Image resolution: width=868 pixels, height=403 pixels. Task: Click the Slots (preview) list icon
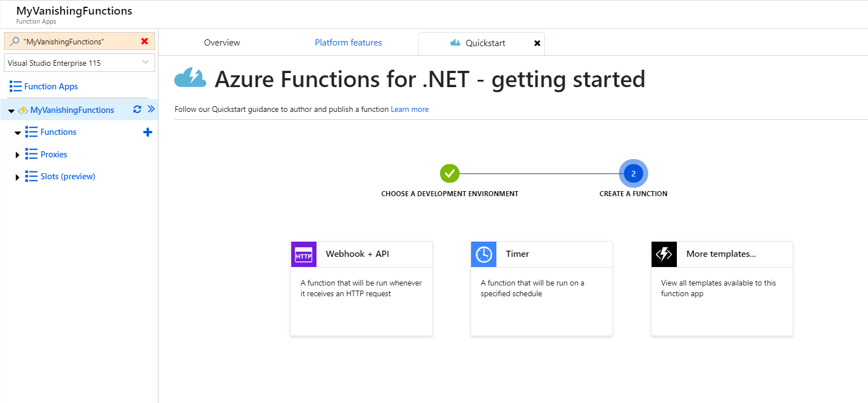(x=31, y=176)
